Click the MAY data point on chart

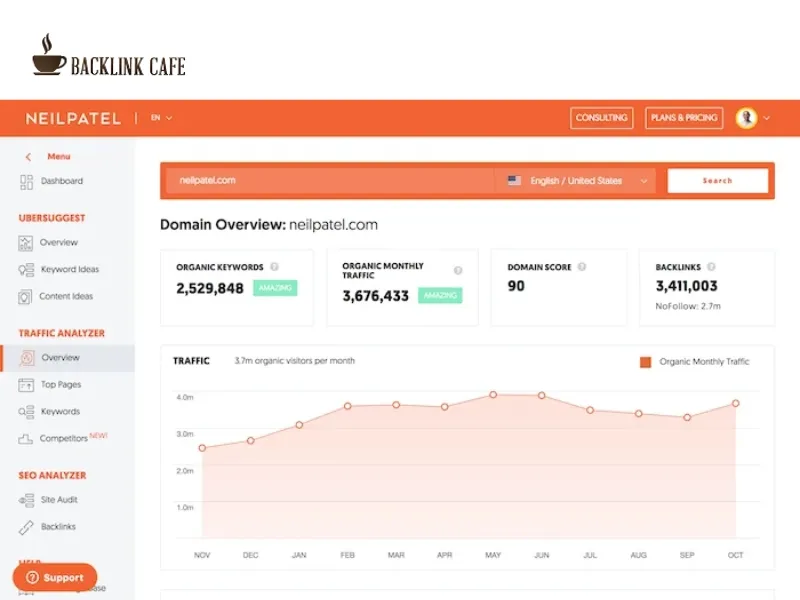coord(493,394)
